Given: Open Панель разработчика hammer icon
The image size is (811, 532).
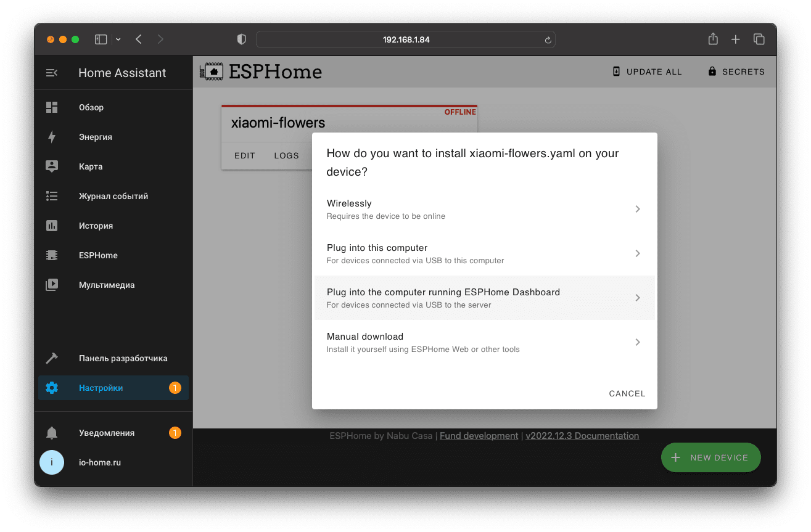Looking at the screenshot, I should [52, 358].
